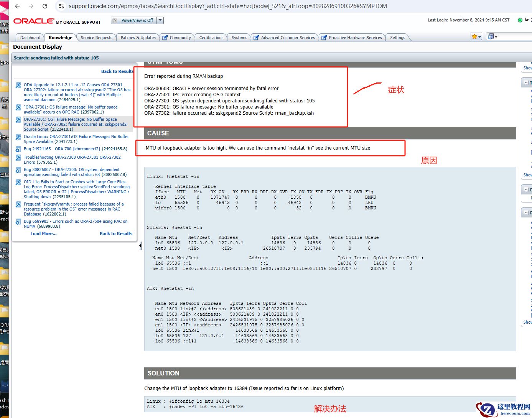Click wrench icon beside Troubleshooting ORA-27300
This screenshot has width=532, height=418.
coord(18,158)
